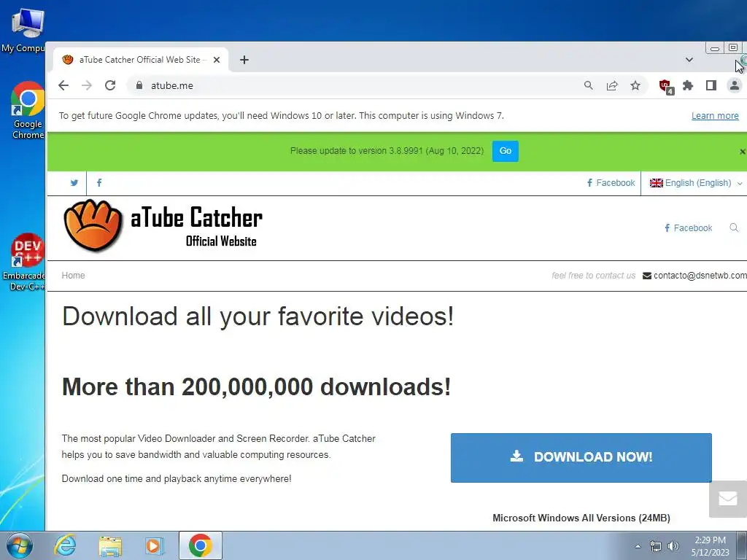Open Windows Media Player taskbar icon
747x560 pixels.
(x=155, y=545)
